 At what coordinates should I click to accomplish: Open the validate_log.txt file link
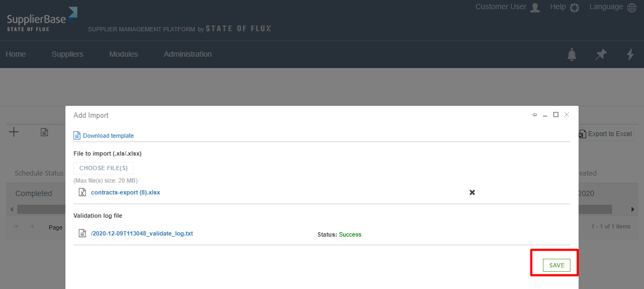142,234
